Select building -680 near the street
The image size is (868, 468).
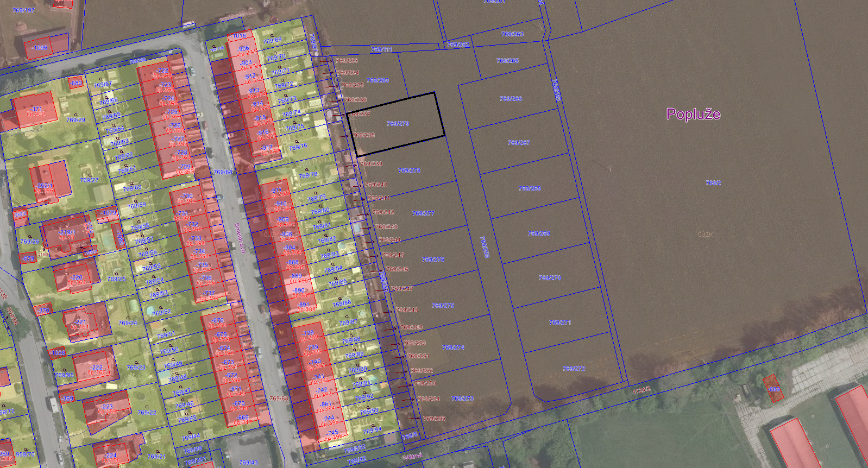tap(76, 84)
